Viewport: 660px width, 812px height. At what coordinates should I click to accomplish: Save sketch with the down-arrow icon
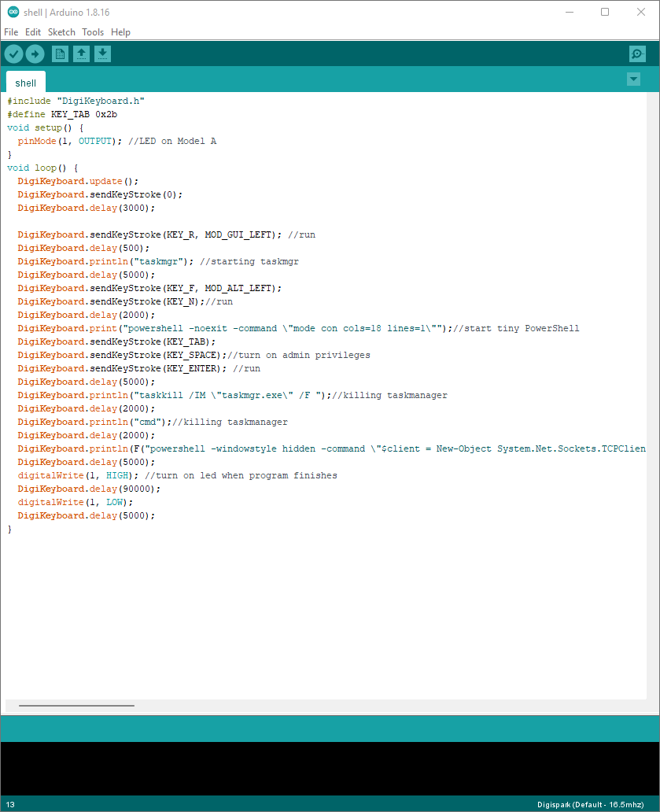coord(102,54)
